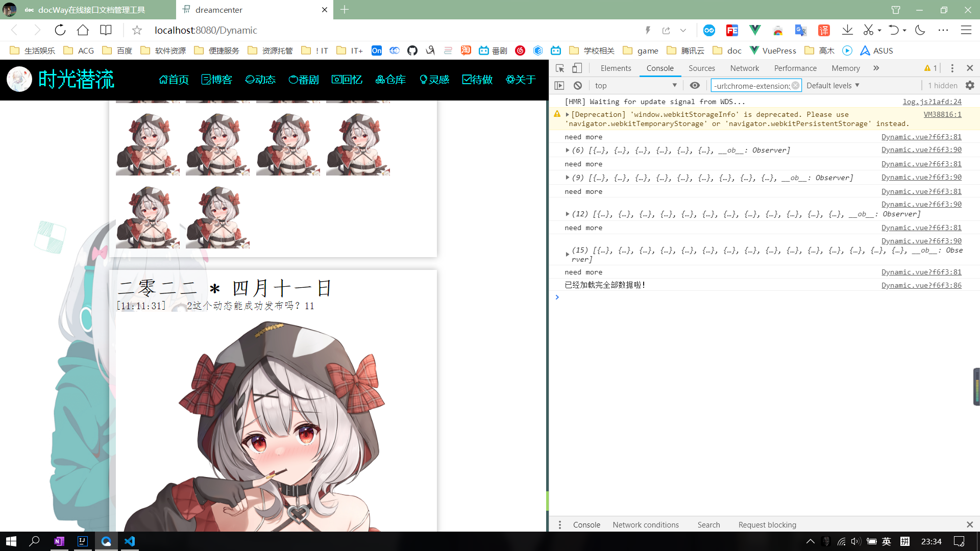This screenshot has height=551, width=980.
Task: Expand the (15) Observer array entry
Action: click(x=567, y=254)
